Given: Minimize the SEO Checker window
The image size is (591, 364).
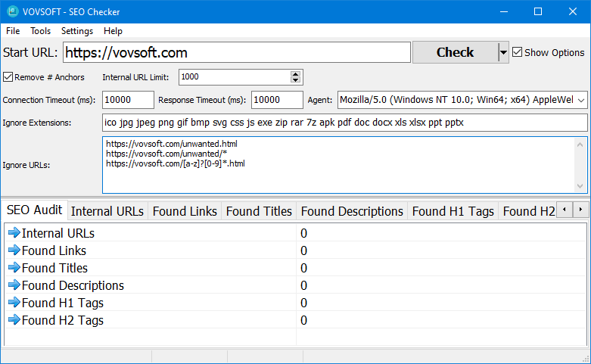Looking at the screenshot, I should point(504,11).
